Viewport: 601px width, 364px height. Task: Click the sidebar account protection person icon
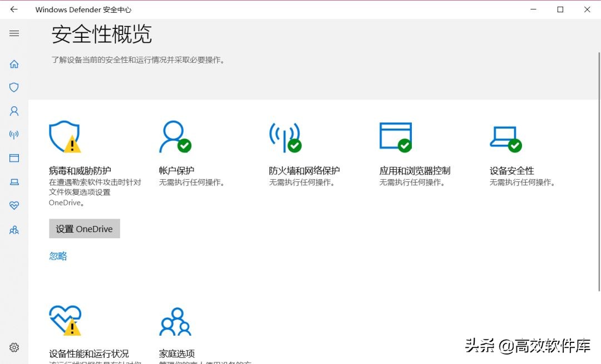(x=14, y=111)
